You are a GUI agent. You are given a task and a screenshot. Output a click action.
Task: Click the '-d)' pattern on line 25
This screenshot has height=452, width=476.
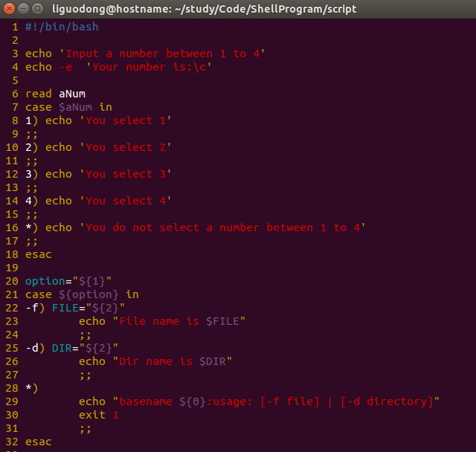(35, 348)
